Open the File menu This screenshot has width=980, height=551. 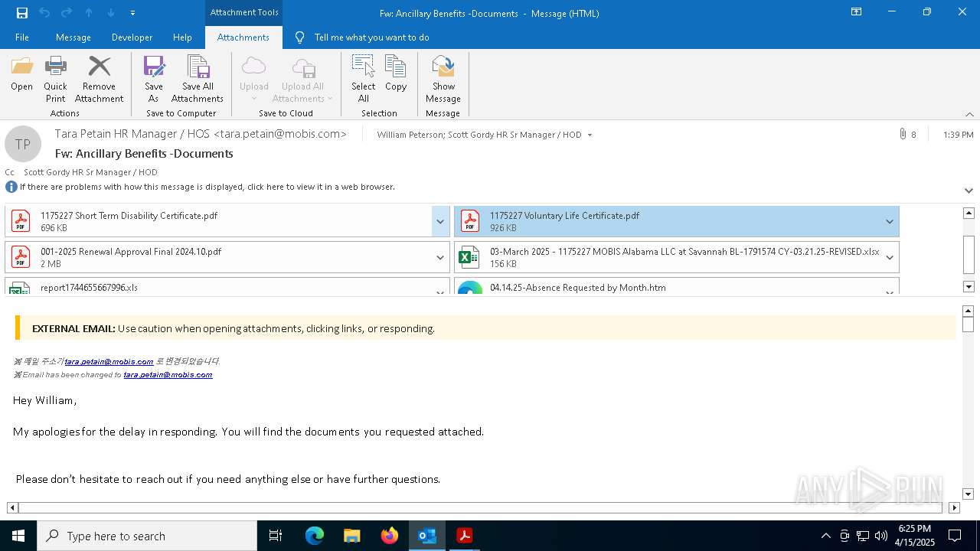[x=22, y=37]
